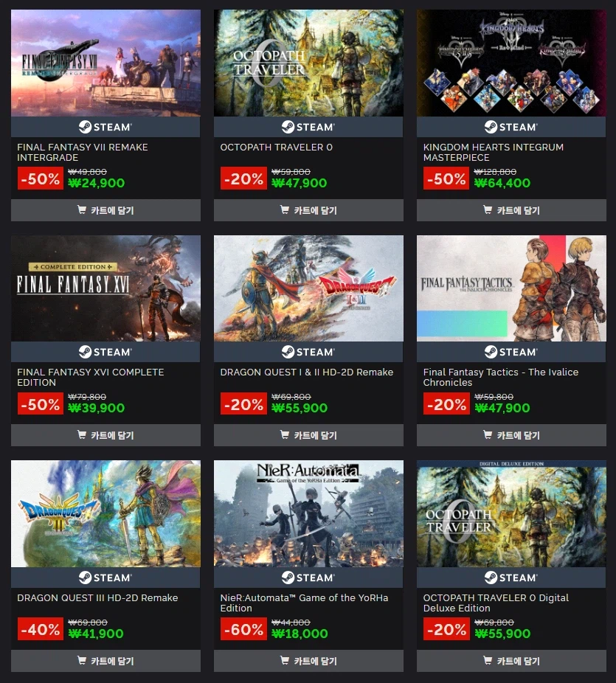
Task: Click the -60% discount badge on NieR:Automata
Action: tap(243, 629)
